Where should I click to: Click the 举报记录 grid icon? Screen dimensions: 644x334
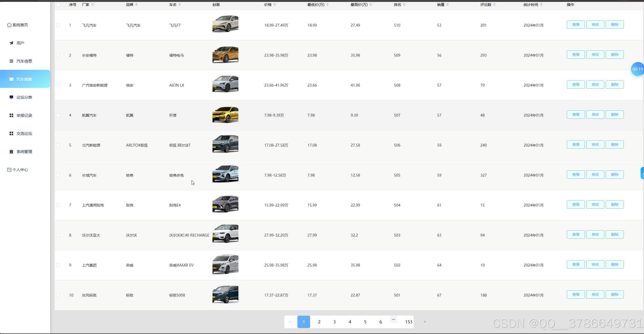point(11,115)
